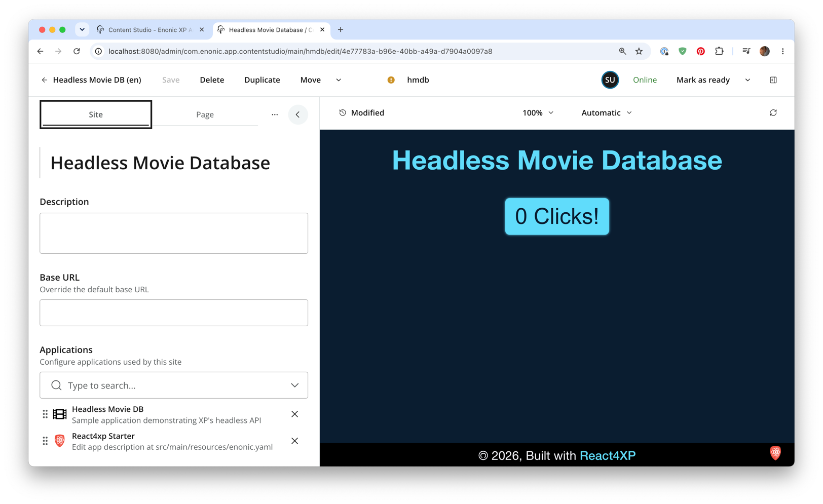Open the new tab plus button
Image resolution: width=823 pixels, height=504 pixels.
(x=341, y=30)
